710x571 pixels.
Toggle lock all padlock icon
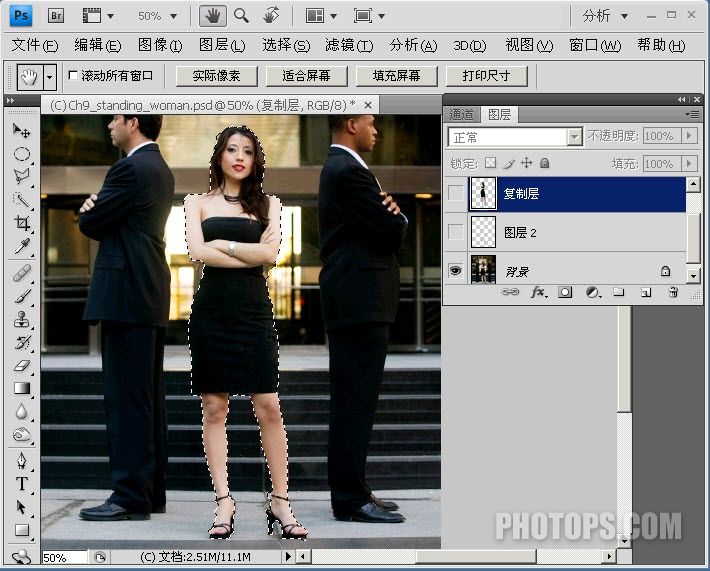click(544, 163)
